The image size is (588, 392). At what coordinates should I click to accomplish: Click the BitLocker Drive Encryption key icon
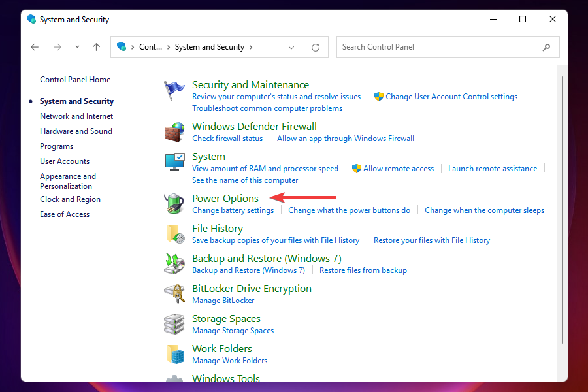(x=174, y=294)
